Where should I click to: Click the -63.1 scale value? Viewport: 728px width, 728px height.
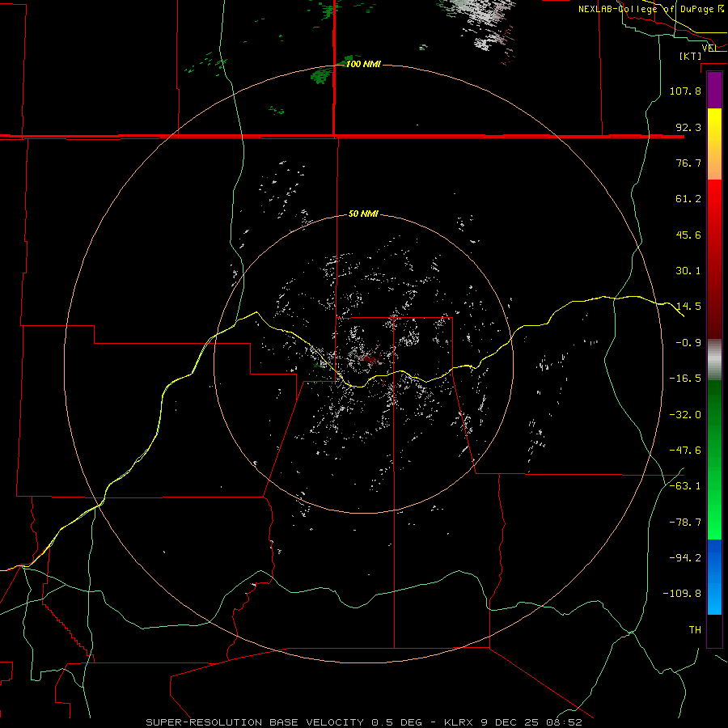tap(685, 486)
